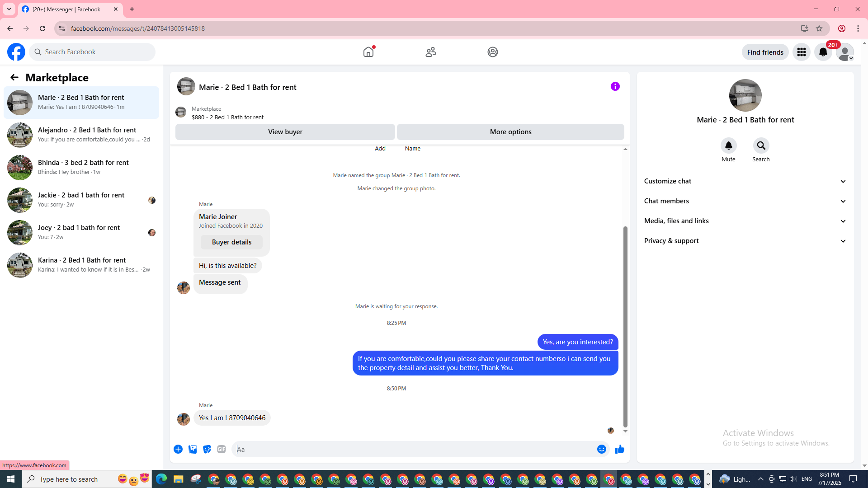Open File Explorer from the taskbar
The image size is (868, 488).
coord(179,479)
